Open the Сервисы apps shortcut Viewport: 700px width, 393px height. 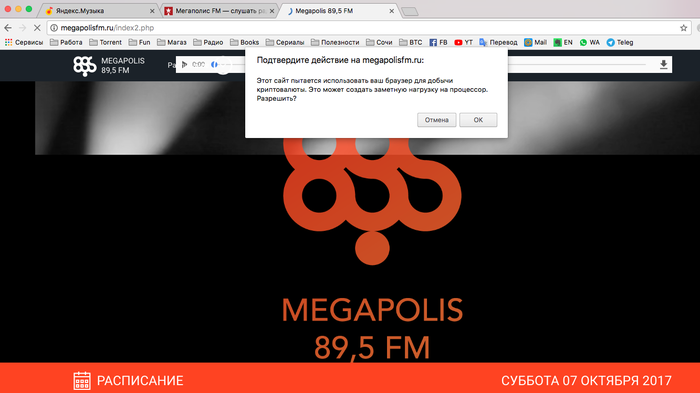[x=24, y=42]
